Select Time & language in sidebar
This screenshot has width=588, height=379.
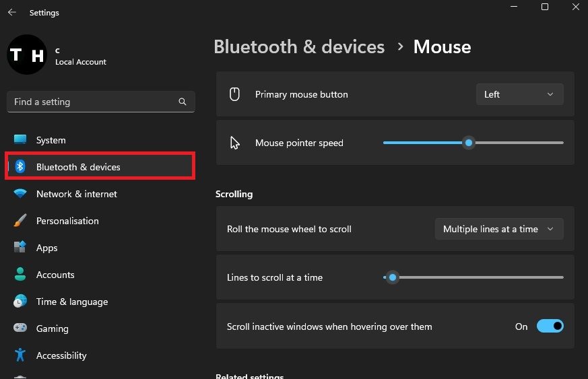(x=71, y=302)
